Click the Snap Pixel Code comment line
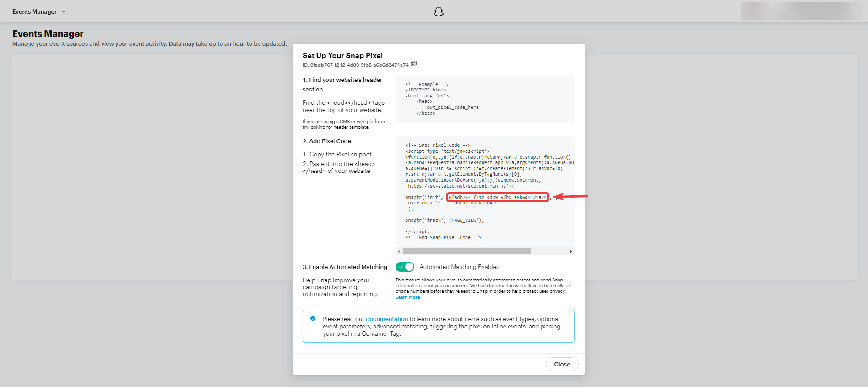The image size is (868, 387). click(x=438, y=145)
